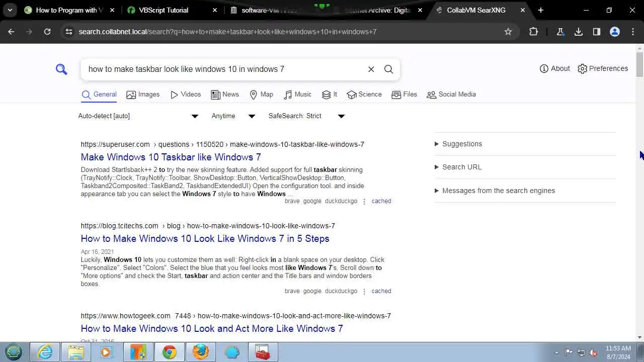Open the Files category tab
The height and width of the screenshot is (362, 644).
[x=405, y=94]
